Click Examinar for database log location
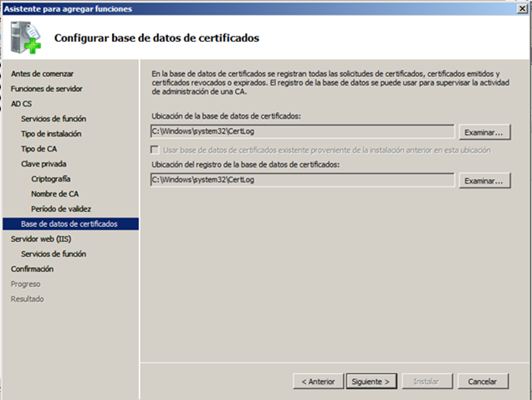 [x=485, y=181]
